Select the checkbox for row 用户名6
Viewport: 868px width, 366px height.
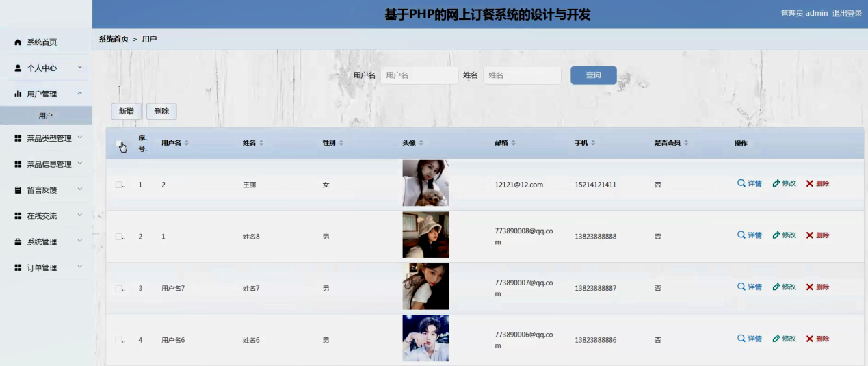pyautogui.click(x=119, y=340)
